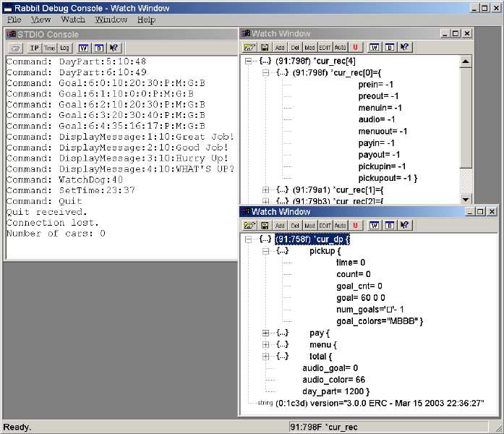Viewport: 504px width, 434px height.
Task: Click Mod in lower Watch Window toolbar
Action: (309, 226)
